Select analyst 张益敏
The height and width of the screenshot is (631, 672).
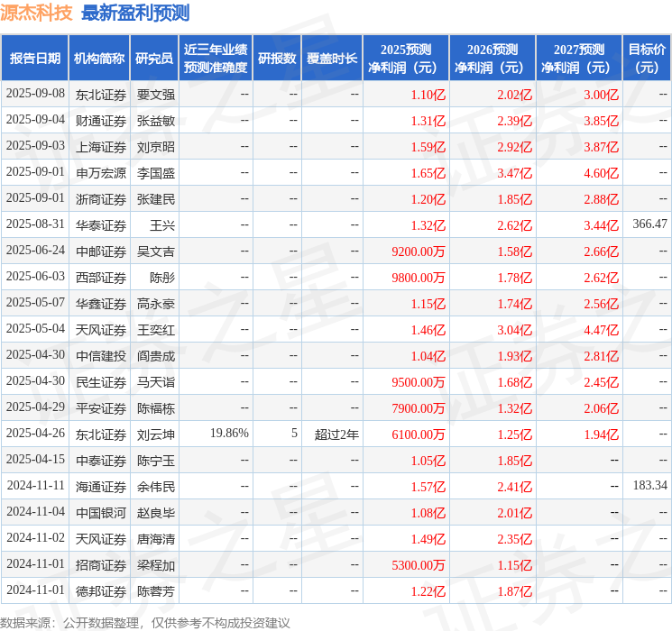click(x=156, y=121)
